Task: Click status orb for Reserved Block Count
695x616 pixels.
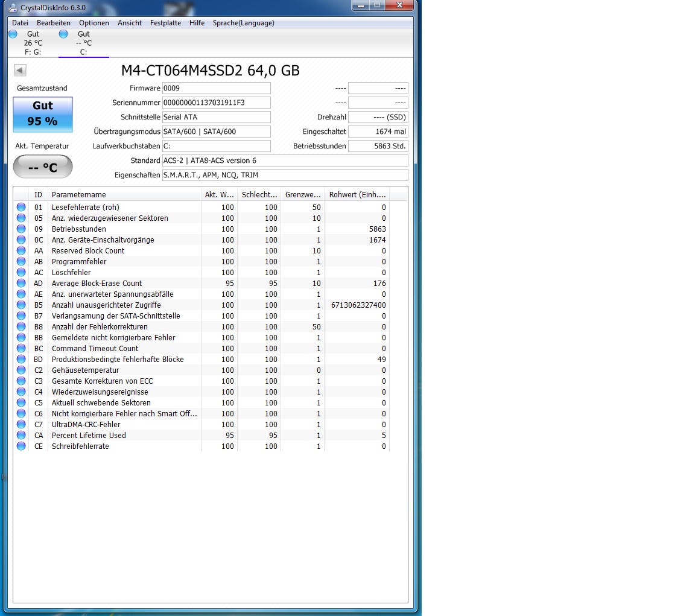Action: [21, 250]
